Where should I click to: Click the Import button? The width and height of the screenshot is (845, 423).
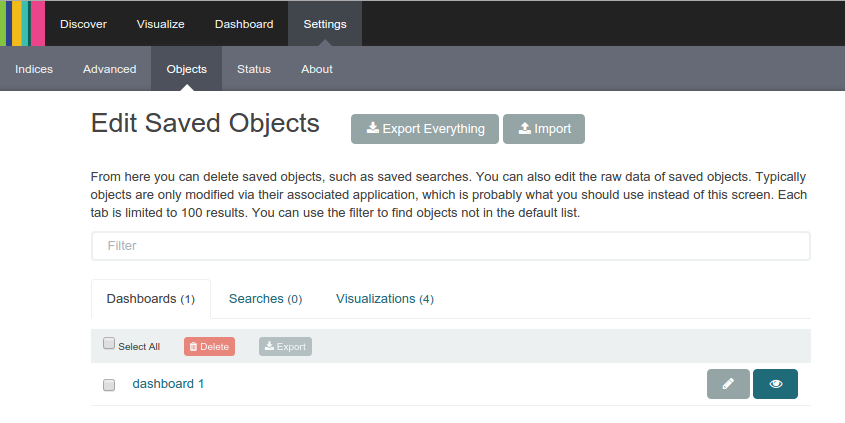click(x=544, y=129)
